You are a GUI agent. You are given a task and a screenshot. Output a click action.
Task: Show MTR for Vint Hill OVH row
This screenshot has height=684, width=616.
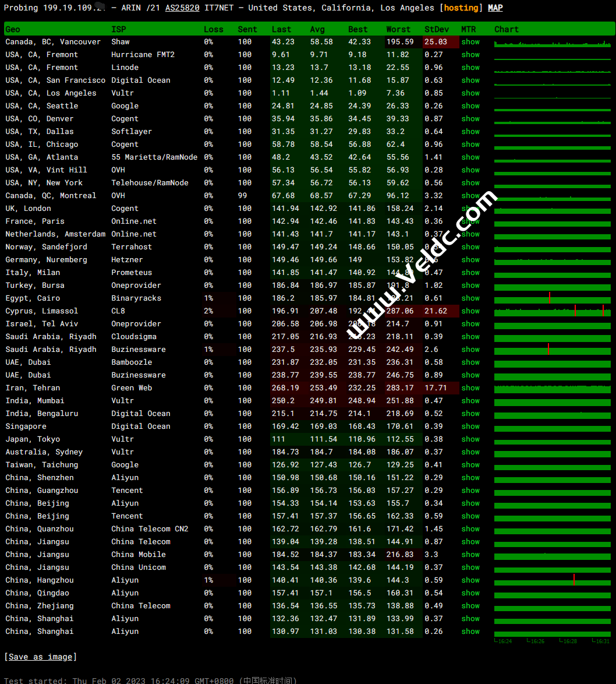[x=470, y=170]
